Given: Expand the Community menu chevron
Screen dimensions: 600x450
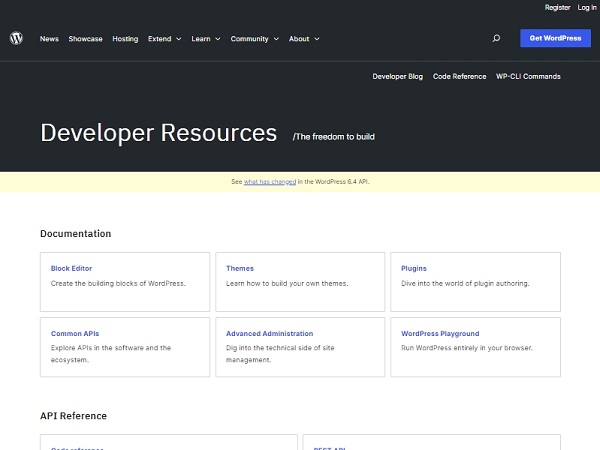Looking at the screenshot, I should tap(276, 39).
